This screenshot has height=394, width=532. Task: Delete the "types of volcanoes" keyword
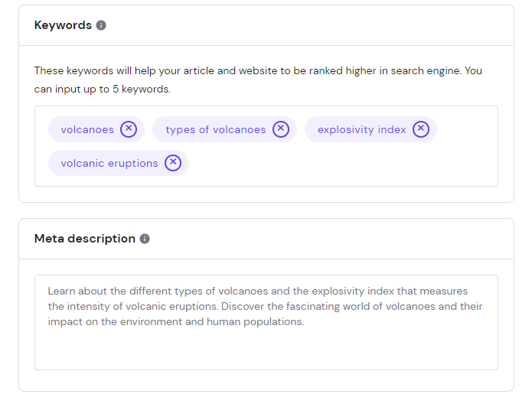pos(281,129)
